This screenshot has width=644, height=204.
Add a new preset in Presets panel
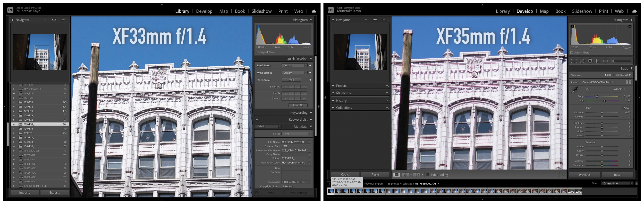click(x=387, y=86)
